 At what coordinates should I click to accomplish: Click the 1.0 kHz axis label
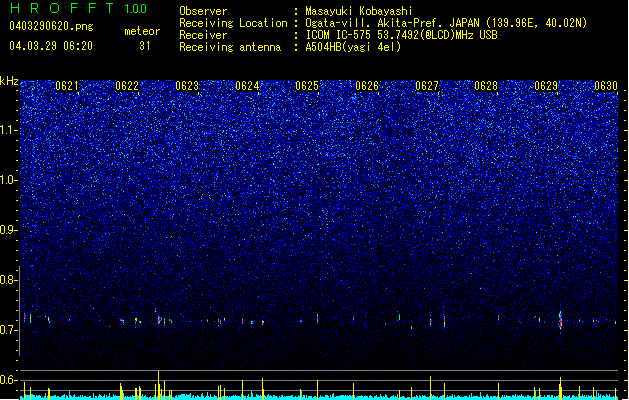pyautogui.click(x=8, y=180)
